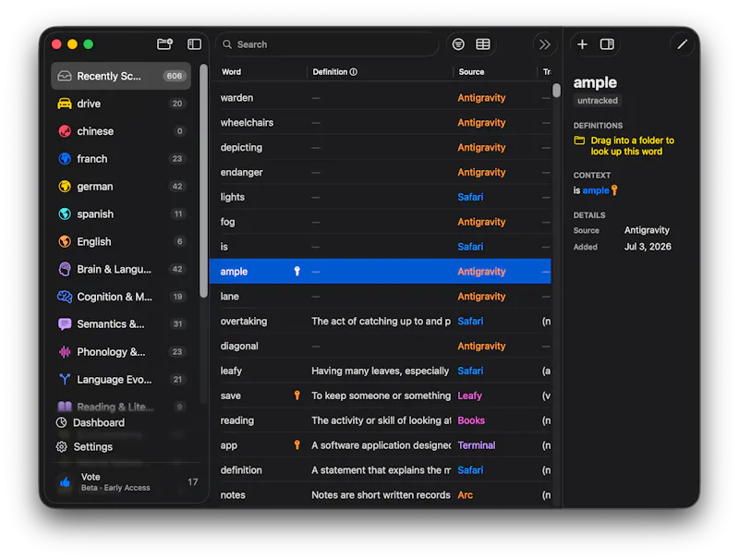
Task: Click the waveform icon for Phonology
Action: [x=65, y=352]
